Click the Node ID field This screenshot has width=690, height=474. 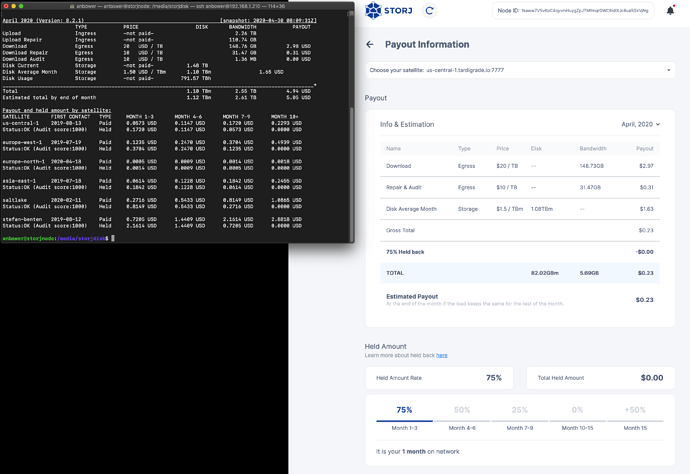[573, 11]
